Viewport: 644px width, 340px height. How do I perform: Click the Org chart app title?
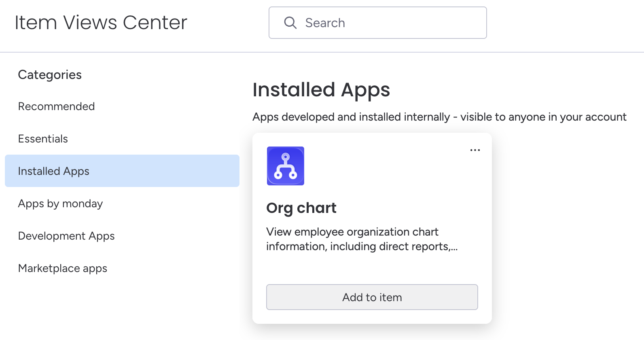coord(301,208)
